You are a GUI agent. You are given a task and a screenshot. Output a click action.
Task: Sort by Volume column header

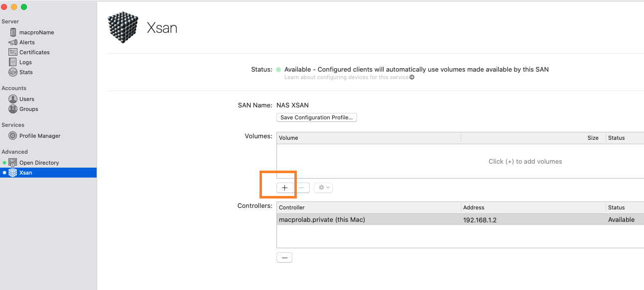369,138
